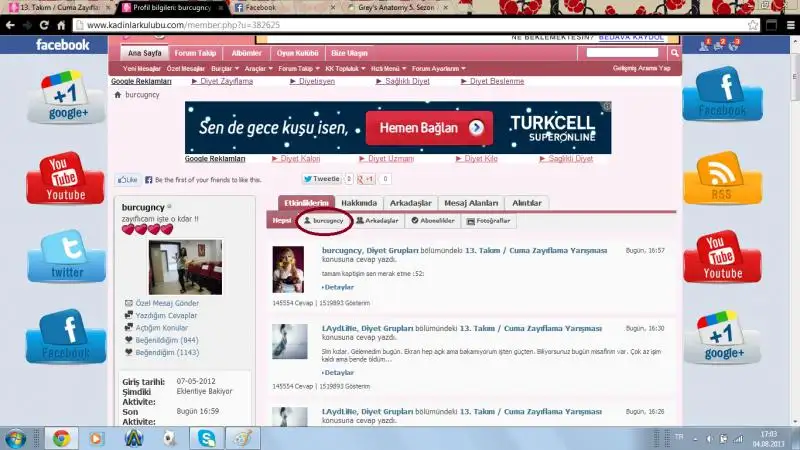This screenshot has height=450, width=800.
Task: Click the left sidebar Twitter bird icon
Action: pos(65,255)
